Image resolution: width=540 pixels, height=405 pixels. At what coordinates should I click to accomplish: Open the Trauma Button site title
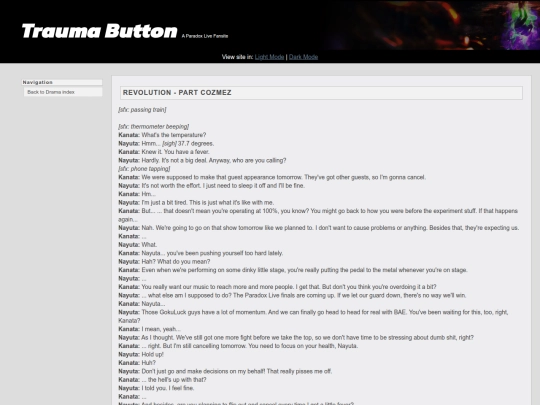[x=100, y=31]
